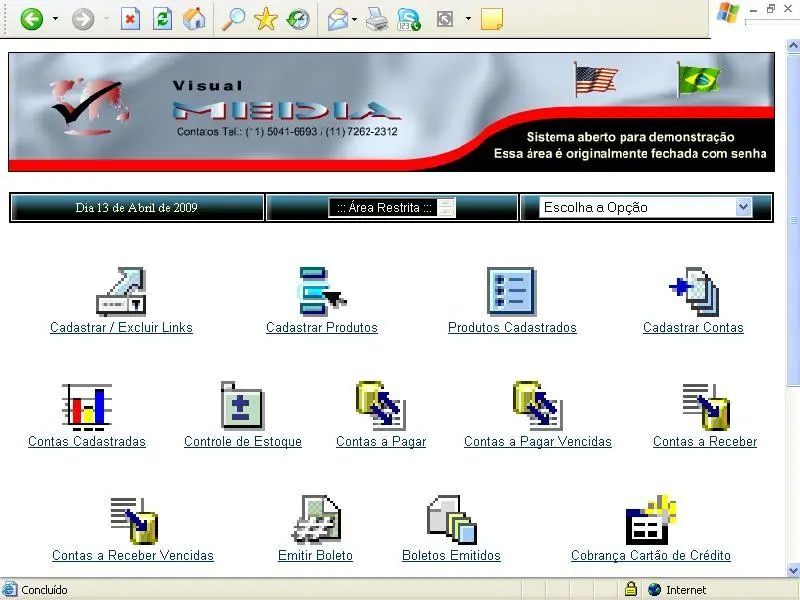The width and height of the screenshot is (800, 600).
Task: Open the 'Controle de Estoque' link
Action: click(243, 442)
